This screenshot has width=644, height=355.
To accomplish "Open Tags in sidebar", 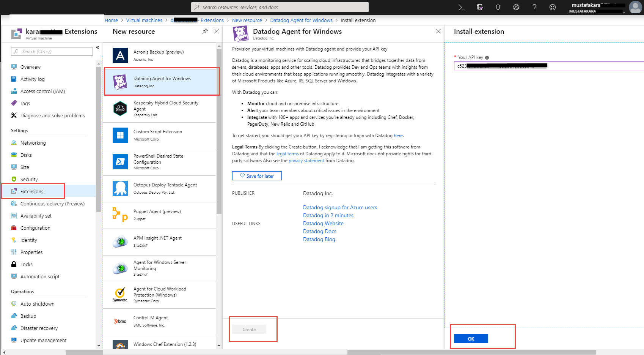I will point(25,103).
